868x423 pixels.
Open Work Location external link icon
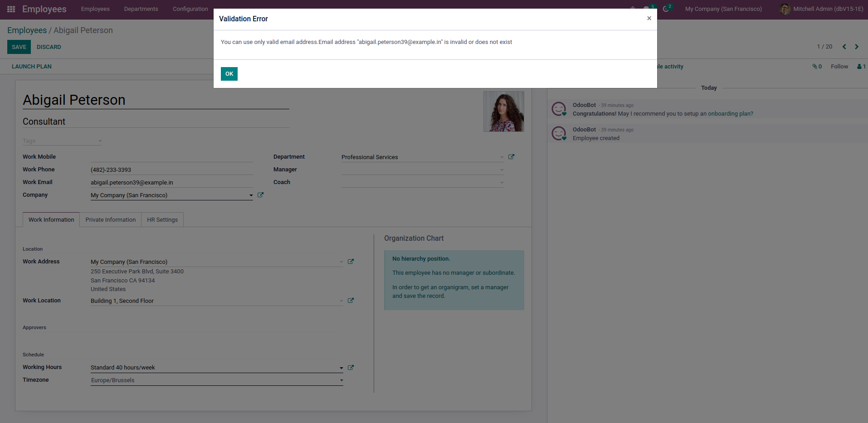tap(351, 301)
